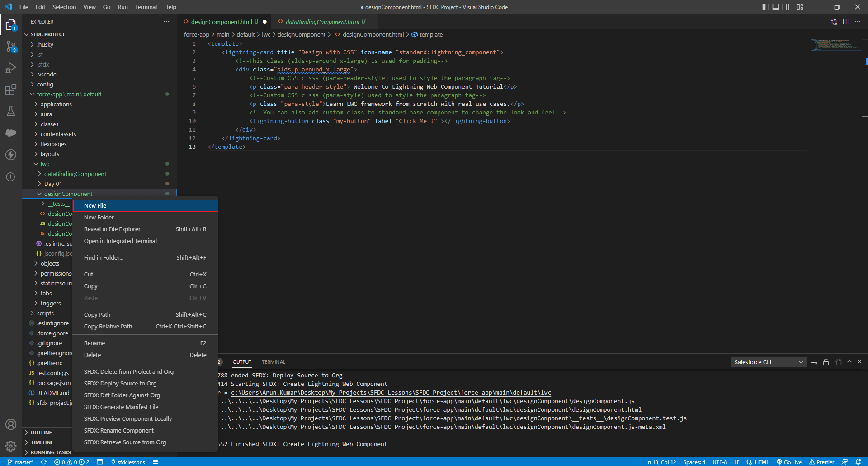This screenshot has height=466, width=868.
Task: Open the Run and Debug view
Action: coord(11,68)
